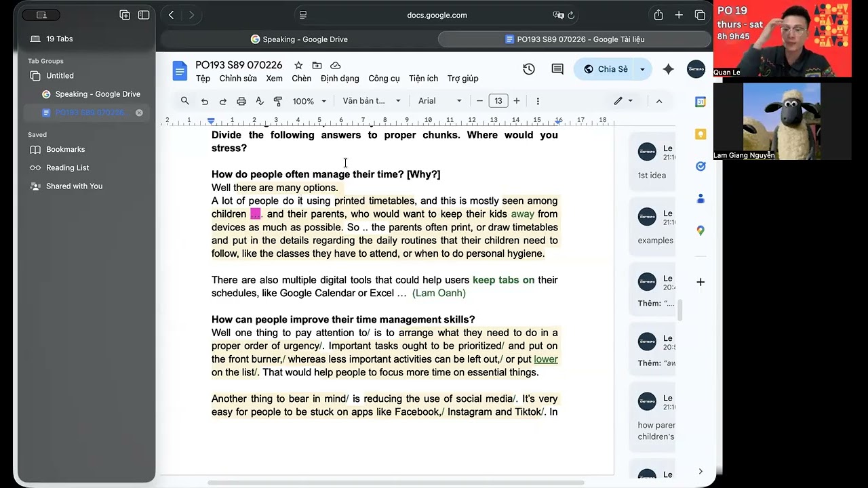Click the underlined word lower
This screenshot has height=488, width=868.
[546, 359]
